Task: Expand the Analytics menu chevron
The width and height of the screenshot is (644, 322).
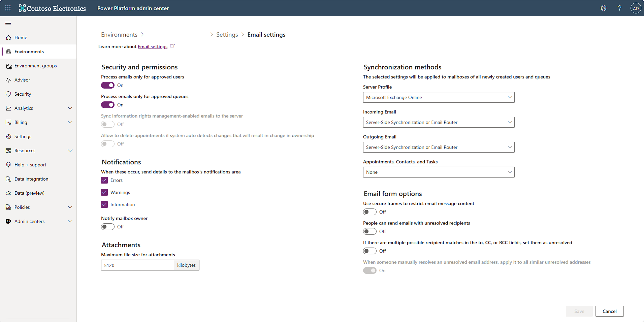Action: click(70, 108)
